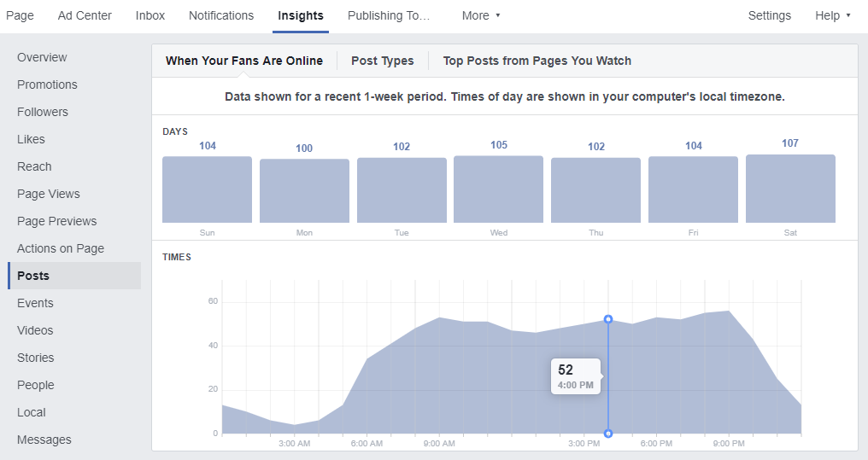
Task: Expand the Help dropdown
Action: (x=833, y=15)
